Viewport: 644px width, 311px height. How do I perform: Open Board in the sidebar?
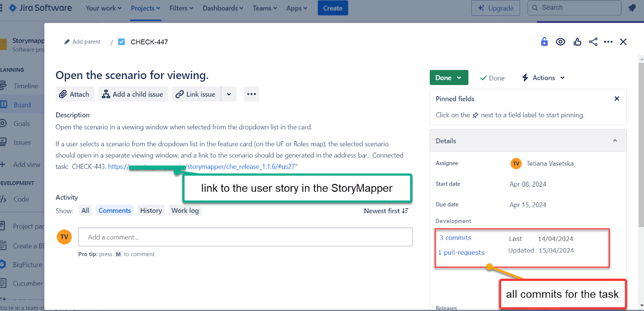[x=22, y=105]
